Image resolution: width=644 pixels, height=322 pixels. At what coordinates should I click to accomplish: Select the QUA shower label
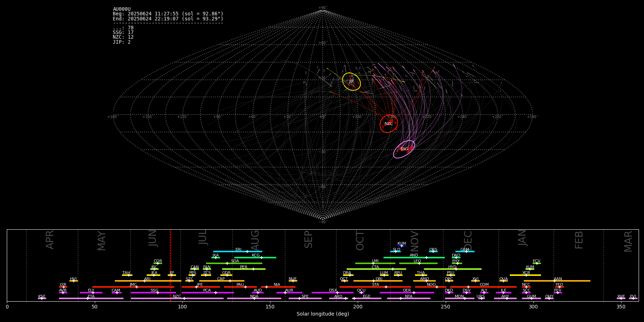[x=503, y=279]
